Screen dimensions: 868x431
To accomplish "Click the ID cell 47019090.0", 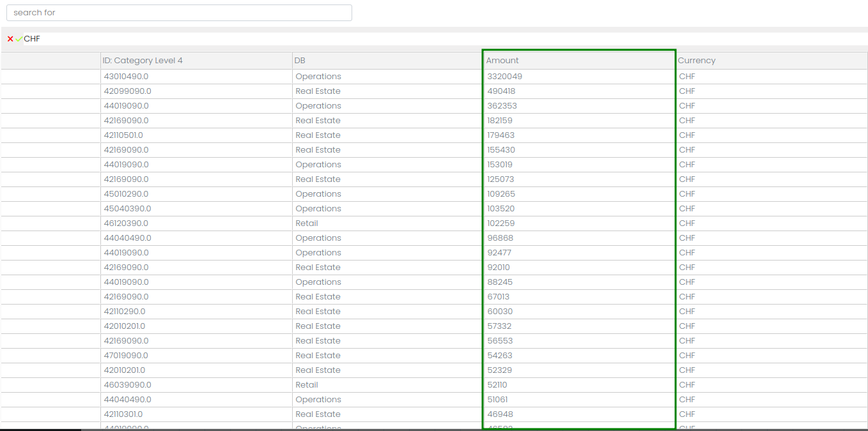I will click(x=126, y=356).
